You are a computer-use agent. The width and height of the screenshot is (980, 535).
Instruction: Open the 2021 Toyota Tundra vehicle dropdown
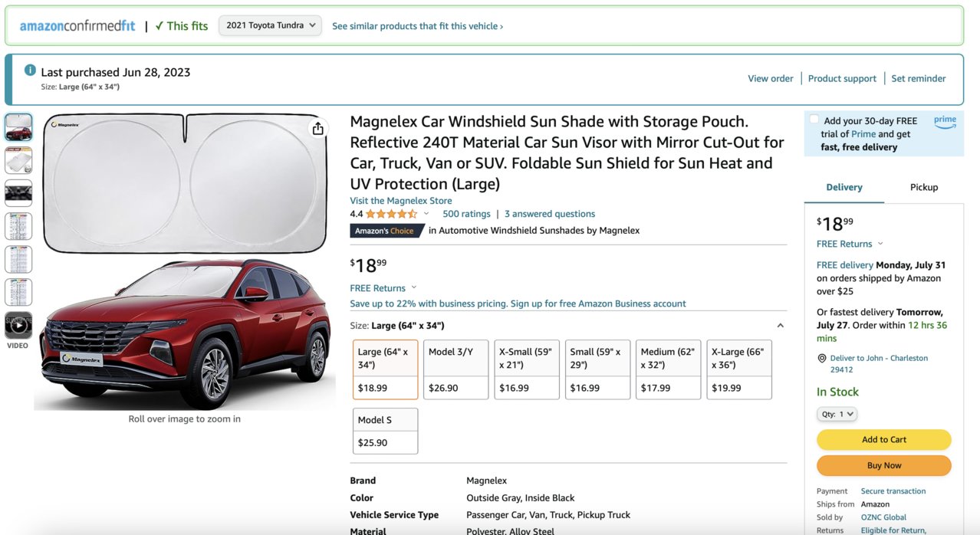[270, 25]
